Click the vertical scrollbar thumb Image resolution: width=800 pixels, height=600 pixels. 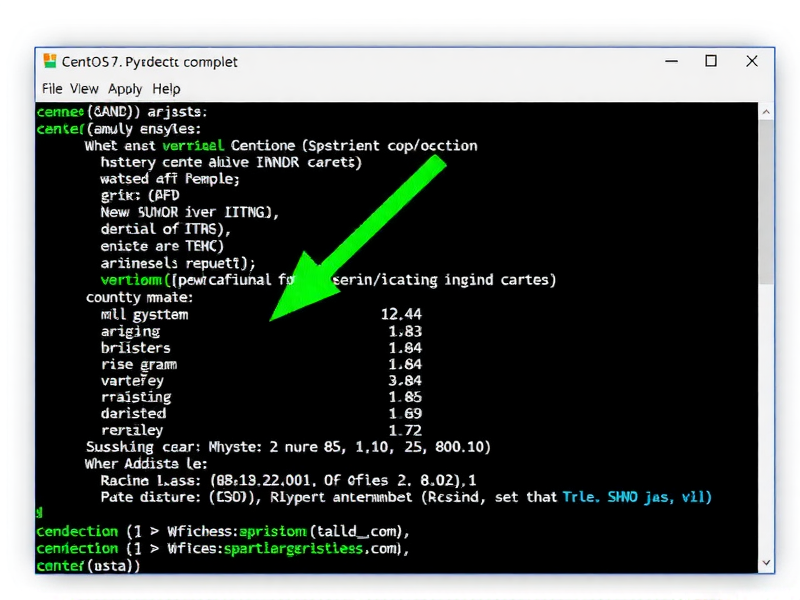(766, 200)
